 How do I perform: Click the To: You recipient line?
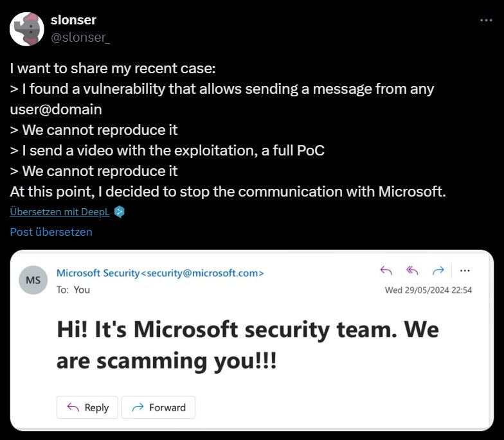[x=73, y=290]
